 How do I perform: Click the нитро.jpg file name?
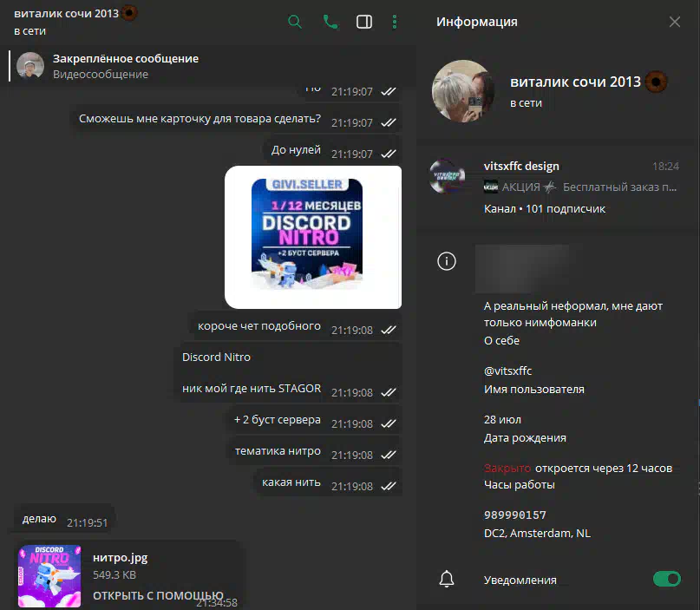click(120, 558)
